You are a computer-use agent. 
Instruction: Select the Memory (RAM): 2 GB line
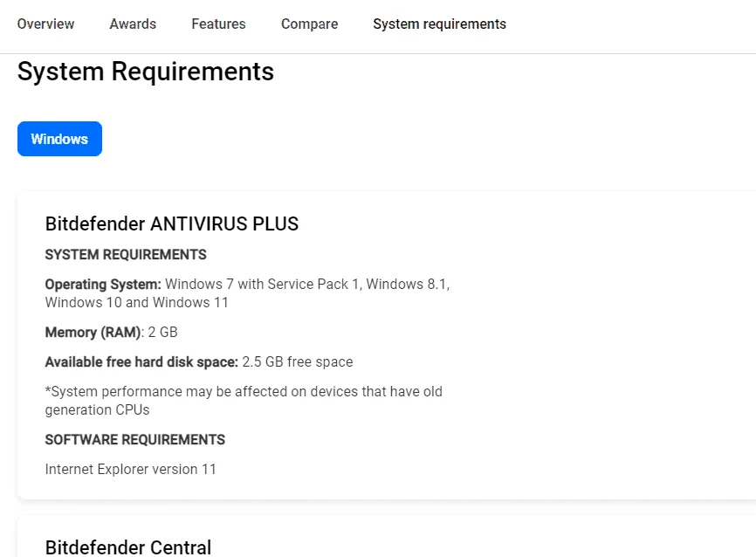[112, 333]
